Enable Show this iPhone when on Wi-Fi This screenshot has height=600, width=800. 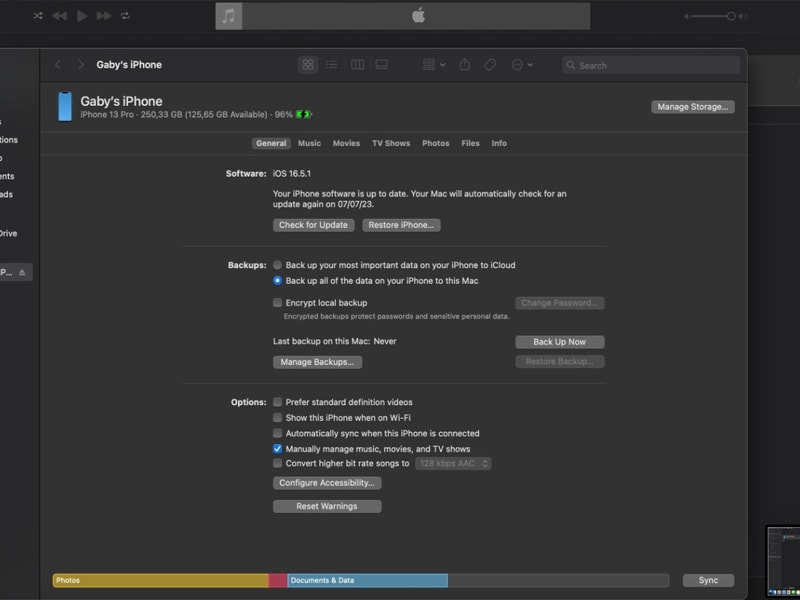click(277, 417)
